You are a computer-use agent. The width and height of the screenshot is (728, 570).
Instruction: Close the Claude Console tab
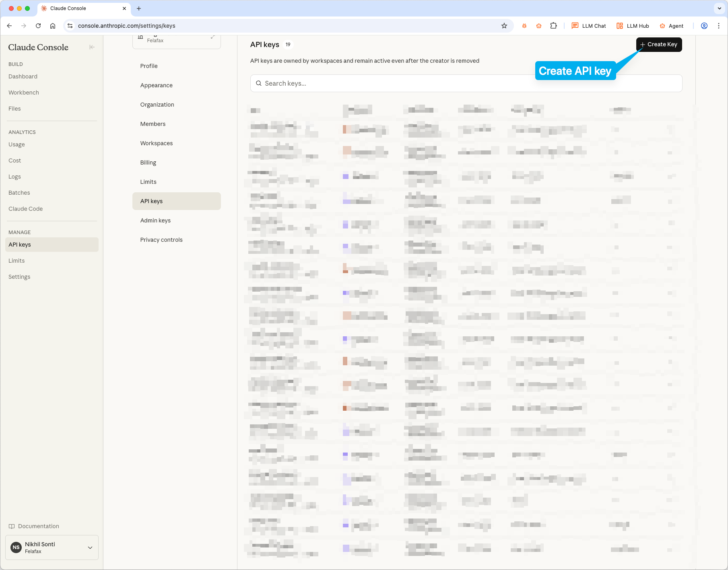click(124, 8)
